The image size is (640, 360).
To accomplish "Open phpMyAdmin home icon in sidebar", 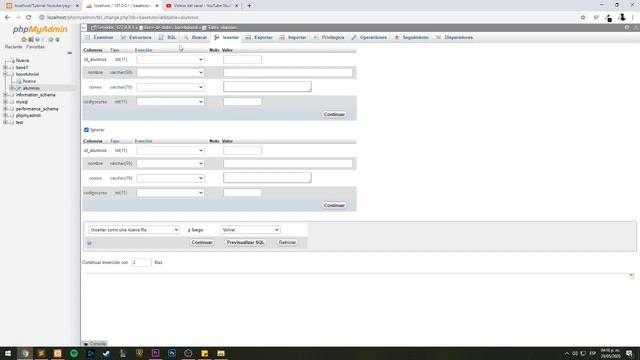I will tap(24, 40).
